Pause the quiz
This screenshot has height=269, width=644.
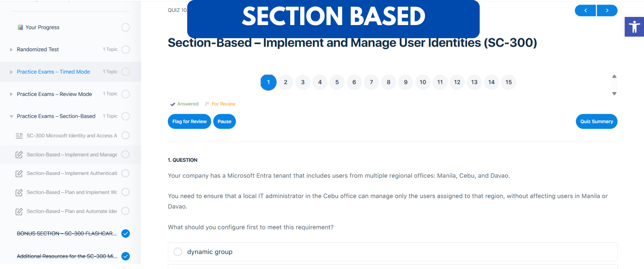(x=224, y=121)
